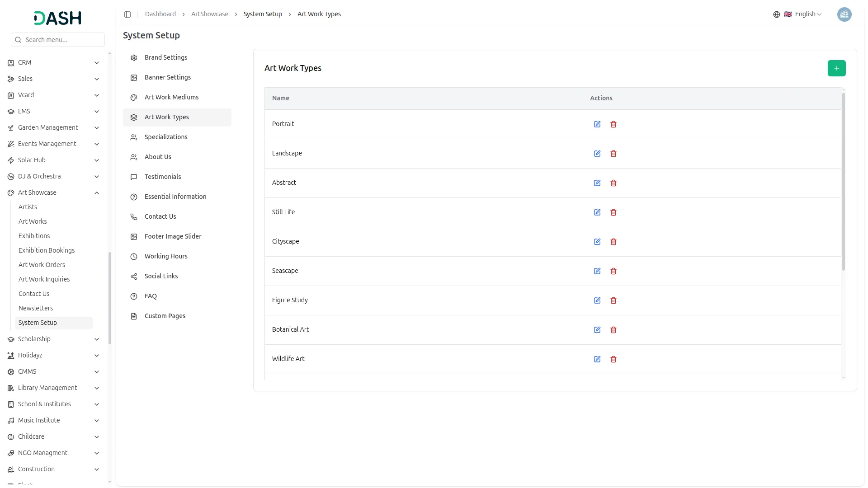Delete the Wildlife Art type
Screen dimensions: 868x488
613,359
